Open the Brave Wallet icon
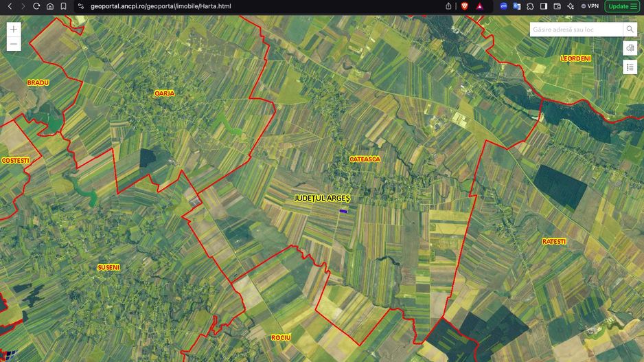 point(557,6)
